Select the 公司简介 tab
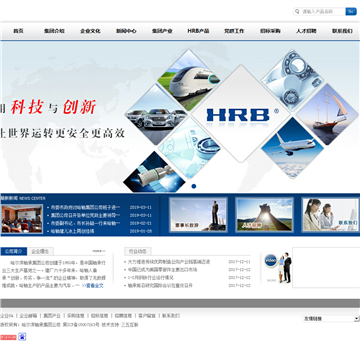 pyautogui.click(x=14, y=251)
